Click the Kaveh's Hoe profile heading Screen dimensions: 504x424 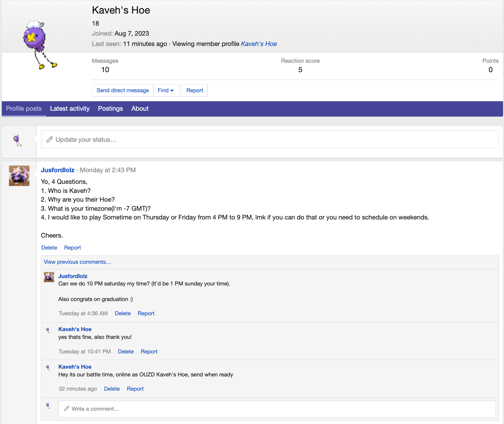pyautogui.click(x=121, y=10)
